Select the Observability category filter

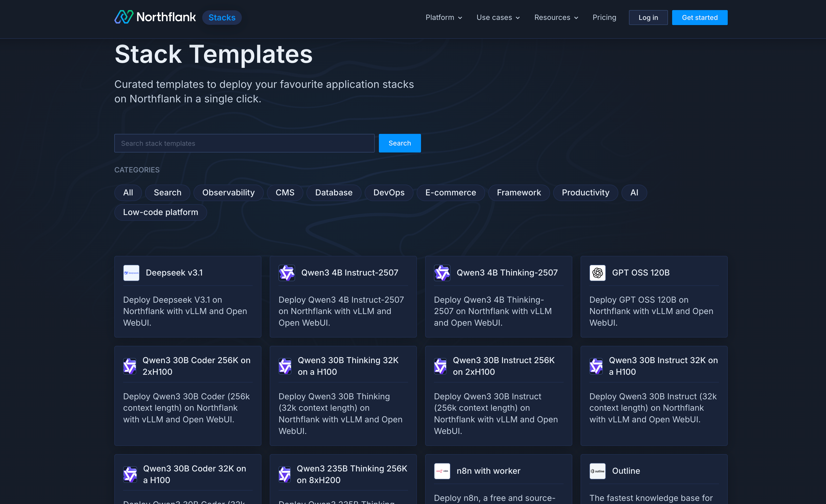click(x=228, y=193)
